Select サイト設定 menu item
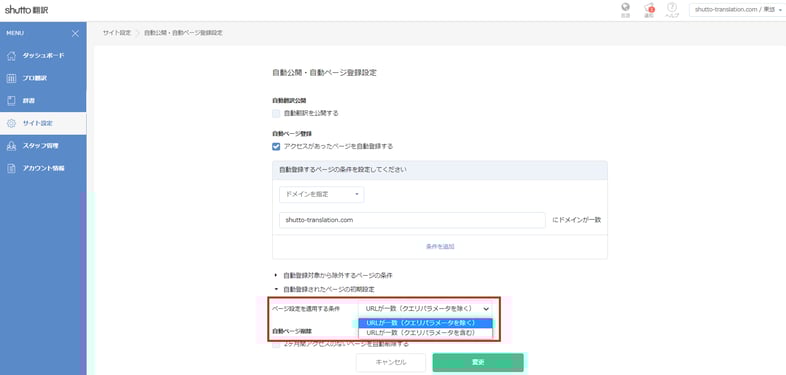 point(43,123)
